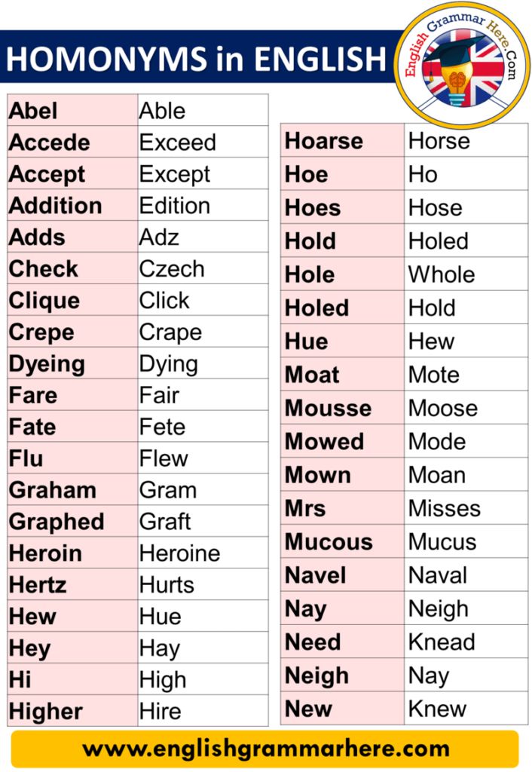Select the word Knead
Viewport: 532px width, 772px height.
[442, 642]
